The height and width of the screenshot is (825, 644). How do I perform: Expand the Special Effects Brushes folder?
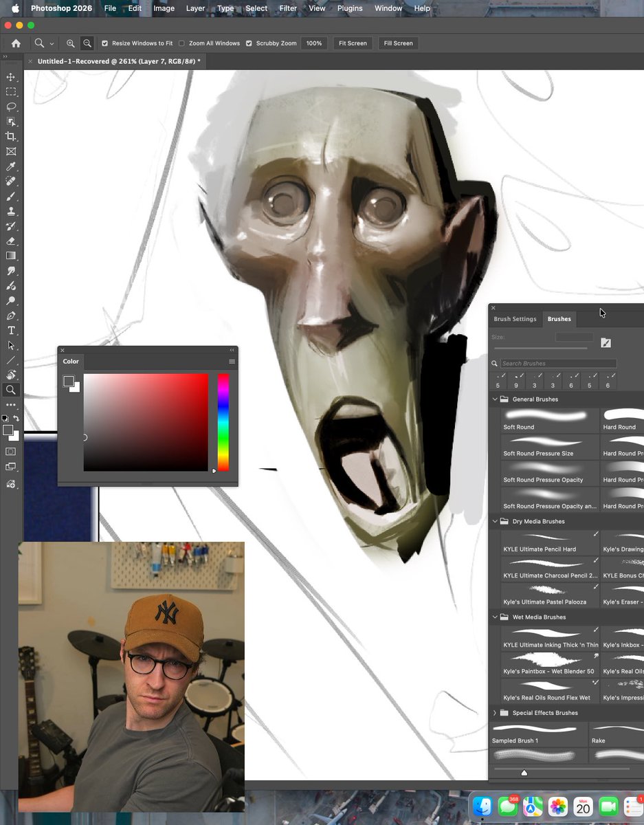coord(495,713)
